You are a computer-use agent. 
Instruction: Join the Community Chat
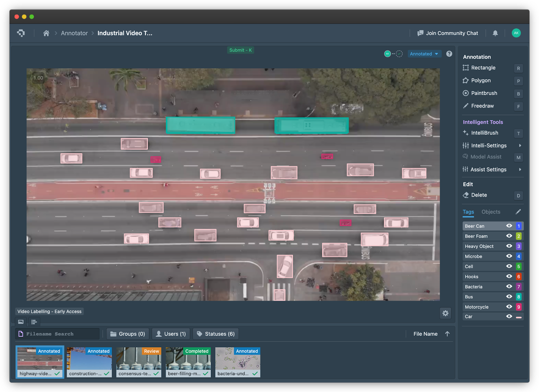coord(448,33)
